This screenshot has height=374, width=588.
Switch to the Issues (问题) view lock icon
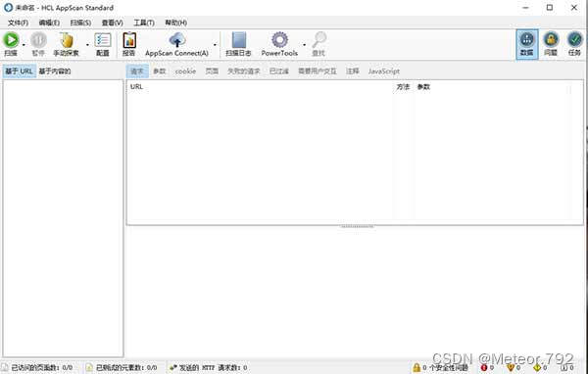pyautogui.click(x=551, y=39)
